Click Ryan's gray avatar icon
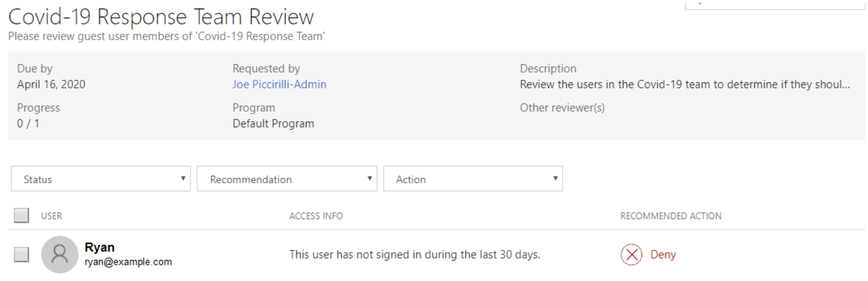The height and width of the screenshot is (281, 868). click(x=60, y=255)
